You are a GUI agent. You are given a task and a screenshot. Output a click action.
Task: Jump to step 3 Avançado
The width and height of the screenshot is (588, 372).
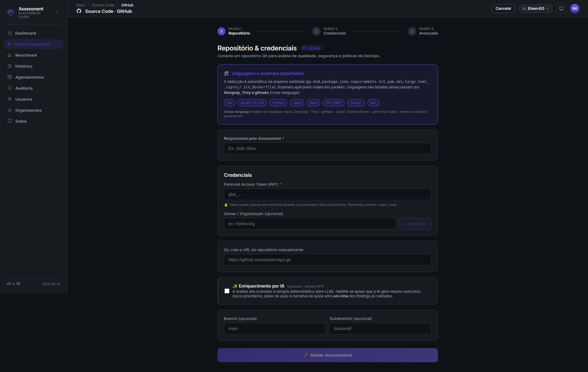[423, 31]
